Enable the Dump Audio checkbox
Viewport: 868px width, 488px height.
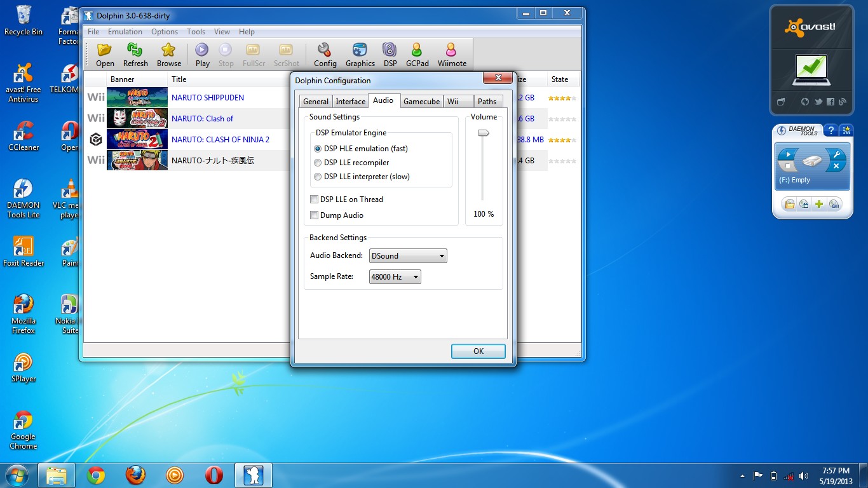click(x=337, y=215)
